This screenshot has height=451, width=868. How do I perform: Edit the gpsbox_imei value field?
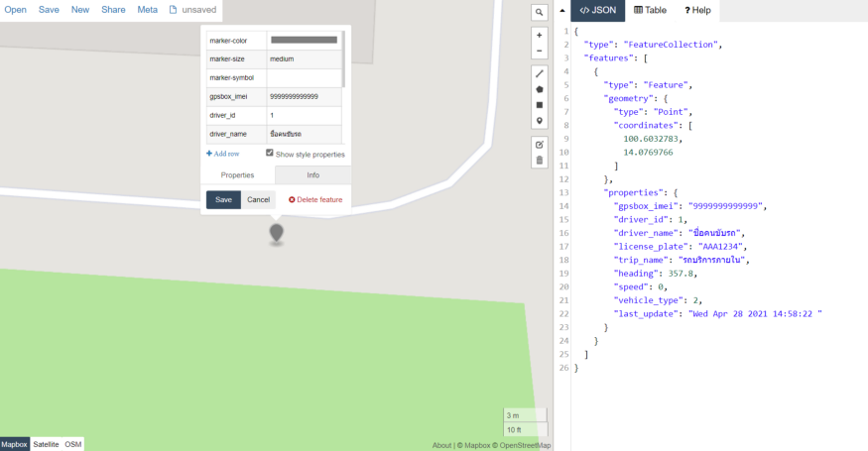304,96
